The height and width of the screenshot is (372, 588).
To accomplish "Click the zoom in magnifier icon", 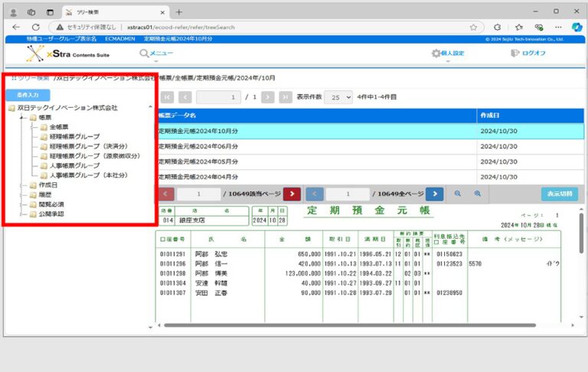I will pyautogui.click(x=477, y=194).
